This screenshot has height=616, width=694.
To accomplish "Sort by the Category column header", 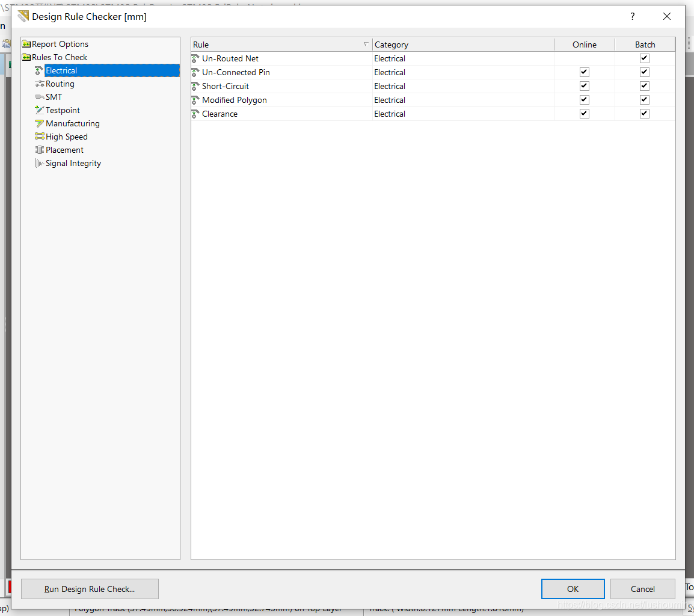I will [462, 45].
